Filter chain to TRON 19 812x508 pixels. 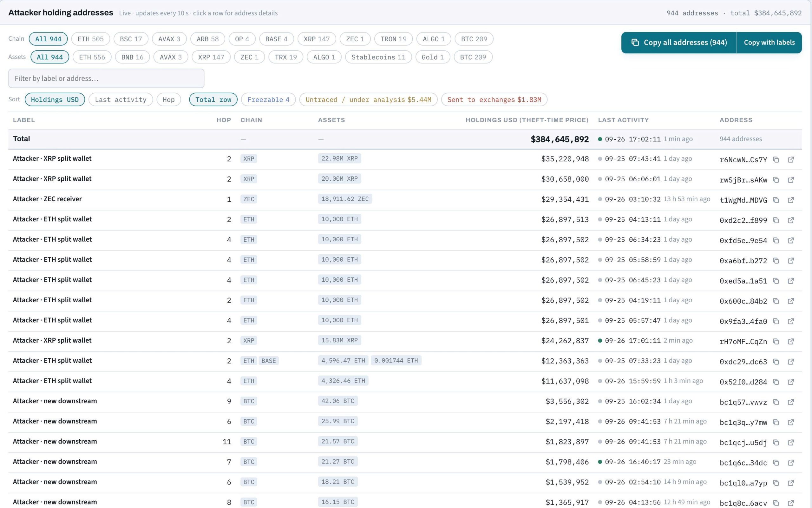coord(393,39)
